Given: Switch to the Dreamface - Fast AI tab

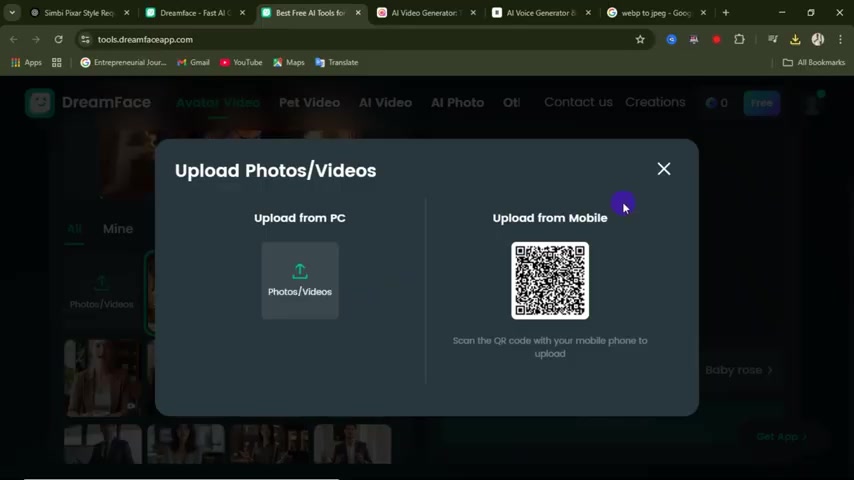Looking at the screenshot, I should (x=194, y=13).
